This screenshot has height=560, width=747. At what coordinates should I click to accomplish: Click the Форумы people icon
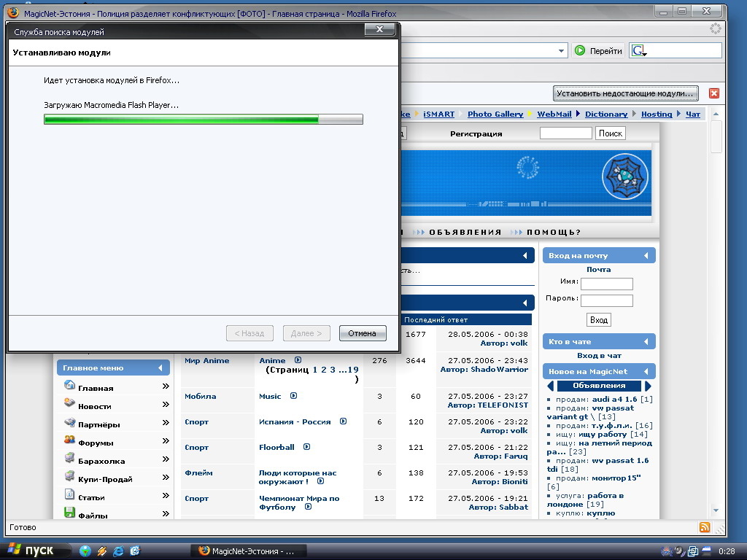pyautogui.click(x=69, y=440)
